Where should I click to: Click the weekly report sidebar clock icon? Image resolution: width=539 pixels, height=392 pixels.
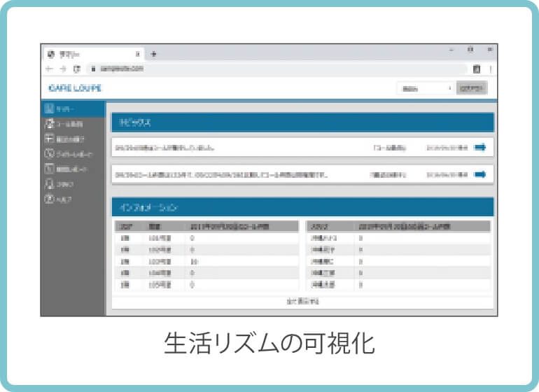point(49,153)
